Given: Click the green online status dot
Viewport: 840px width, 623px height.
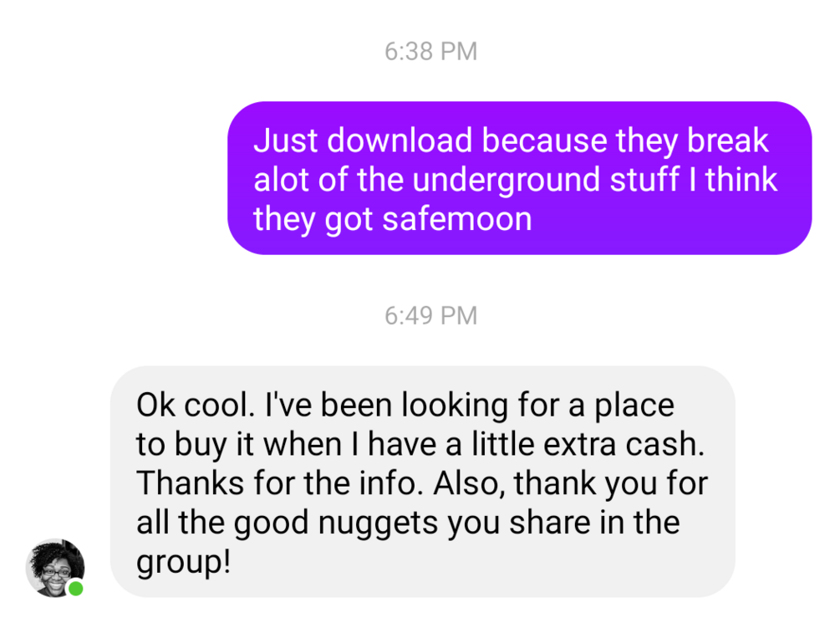Looking at the screenshot, I should coord(75,588).
